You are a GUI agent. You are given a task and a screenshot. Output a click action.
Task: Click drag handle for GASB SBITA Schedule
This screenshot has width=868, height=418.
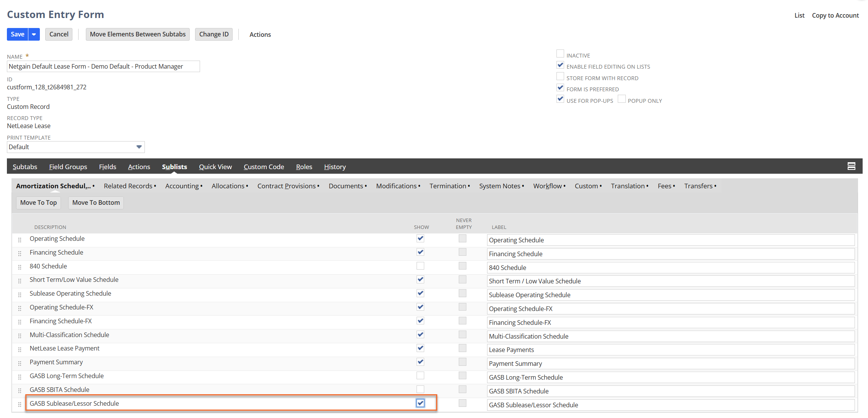20,390
